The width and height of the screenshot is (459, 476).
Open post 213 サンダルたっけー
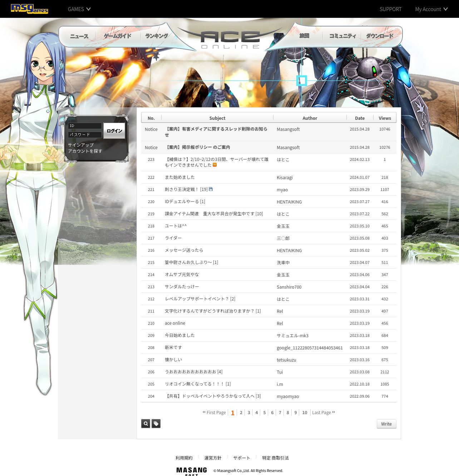tap(182, 287)
